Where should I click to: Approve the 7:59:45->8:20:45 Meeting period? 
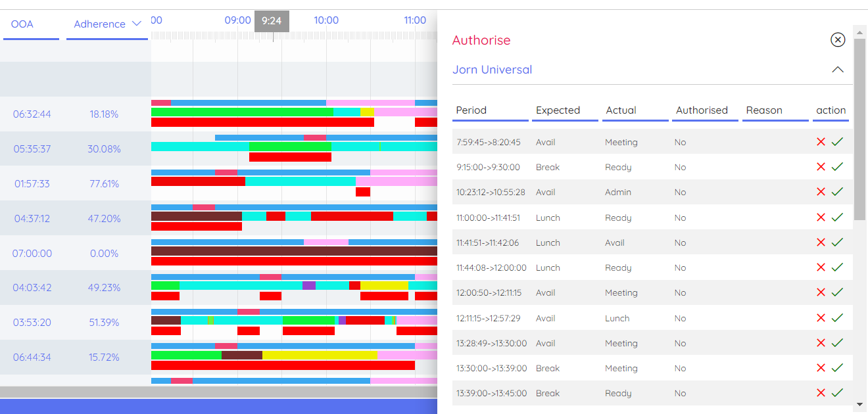[x=837, y=142]
